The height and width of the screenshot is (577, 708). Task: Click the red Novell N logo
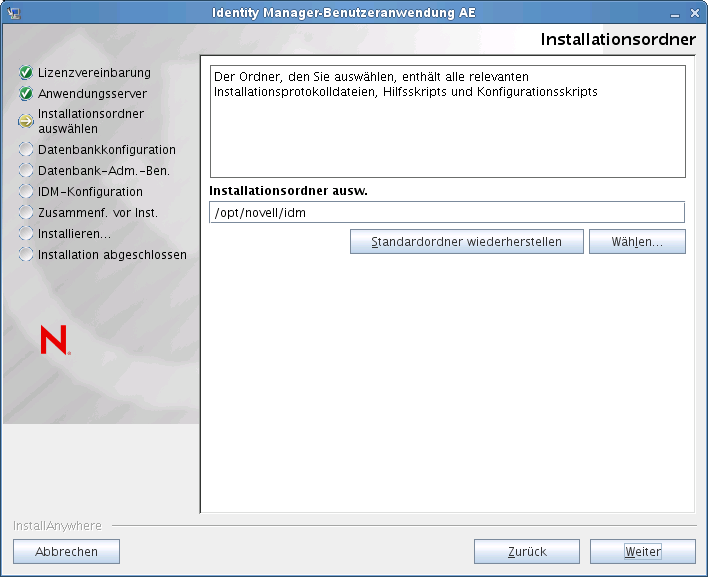(x=55, y=340)
